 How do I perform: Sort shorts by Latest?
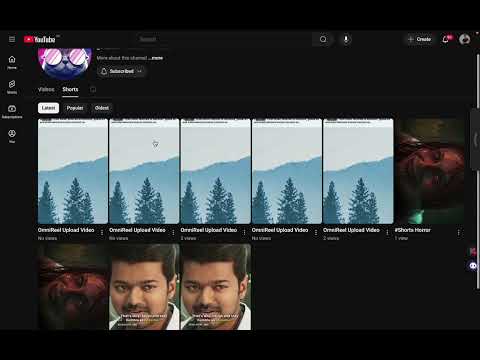tap(48, 108)
